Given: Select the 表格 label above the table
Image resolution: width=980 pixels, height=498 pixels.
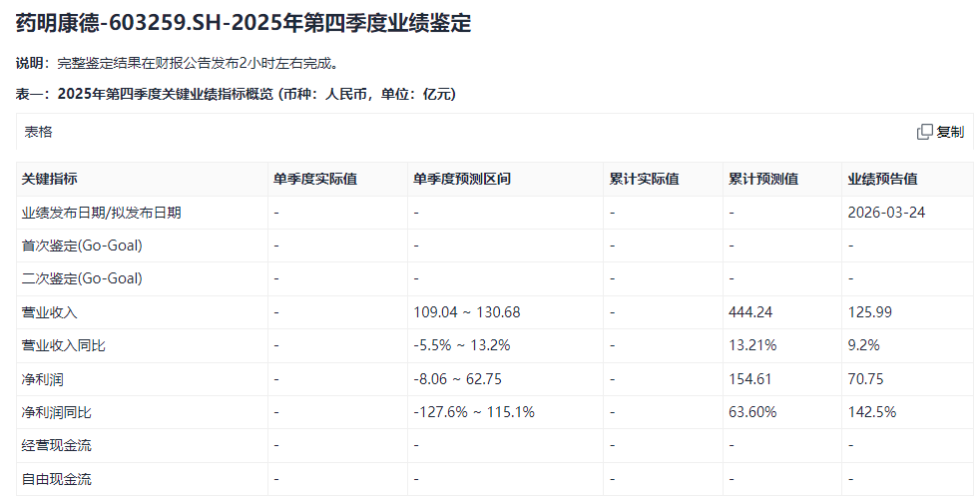Looking at the screenshot, I should tap(38, 132).
